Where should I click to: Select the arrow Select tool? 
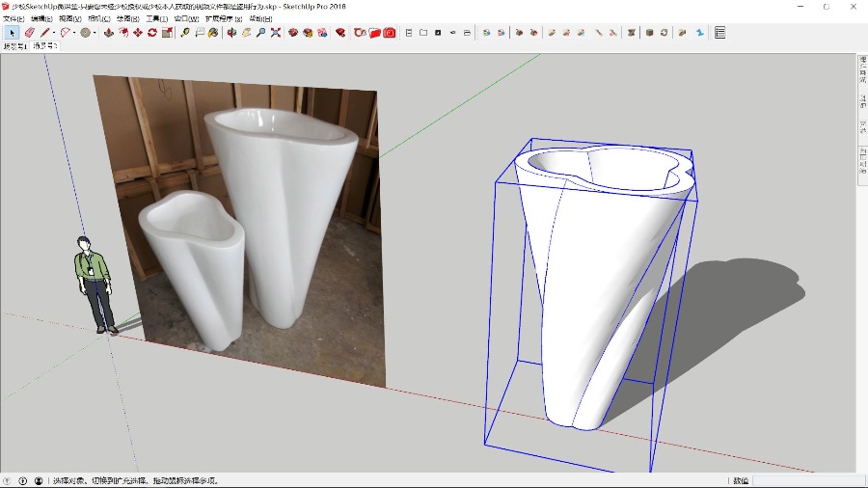coord(13,33)
